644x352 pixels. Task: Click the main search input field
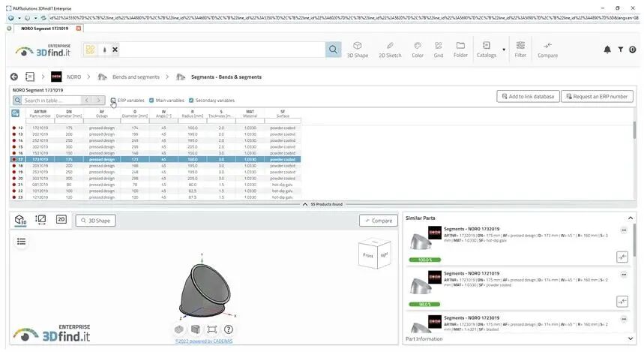coord(222,50)
